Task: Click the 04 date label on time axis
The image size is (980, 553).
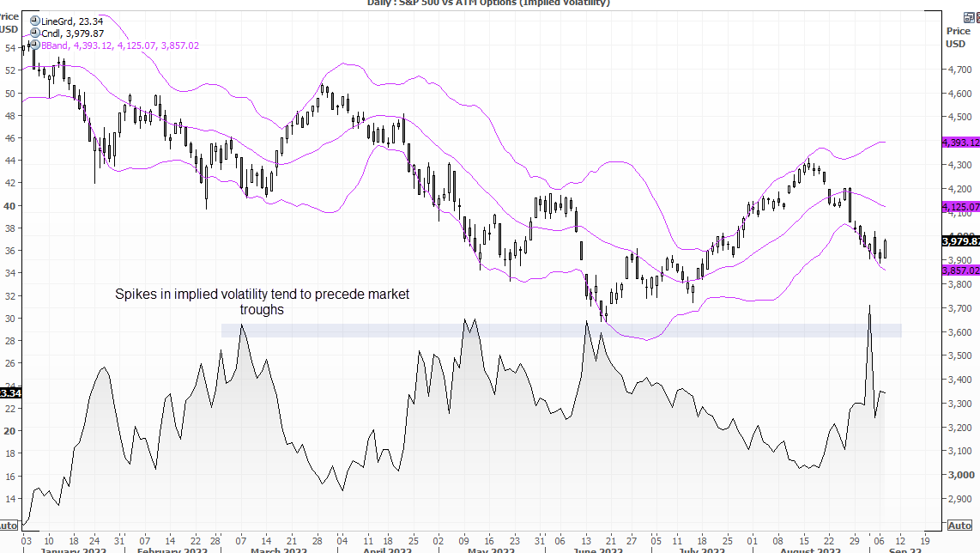Action: click(342, 541)
